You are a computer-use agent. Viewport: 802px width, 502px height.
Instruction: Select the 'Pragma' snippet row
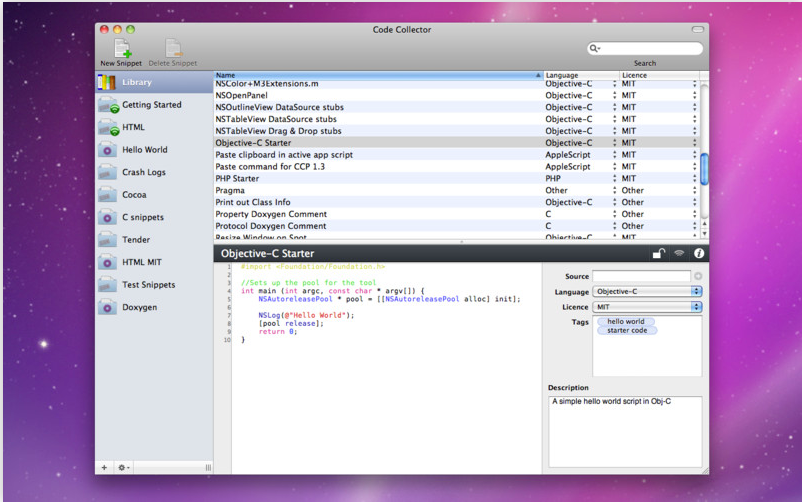tap(457, 190)
